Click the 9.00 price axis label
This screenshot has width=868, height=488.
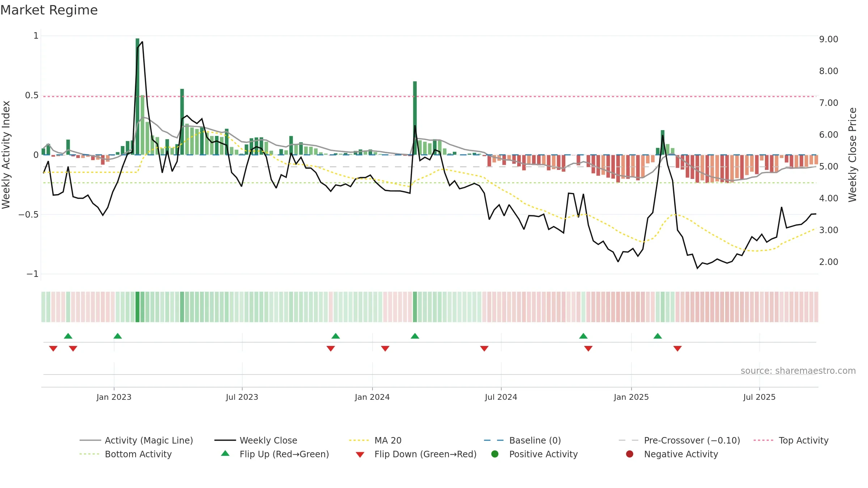click(829, 39)
